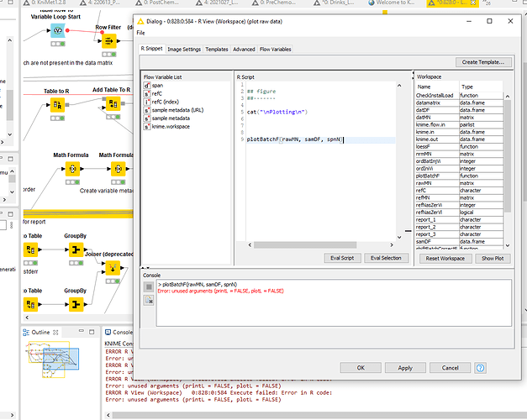The height and width of the screenshot is (420, 527).
Task: Select report_1 row in Workspace table
Action: 459,220
